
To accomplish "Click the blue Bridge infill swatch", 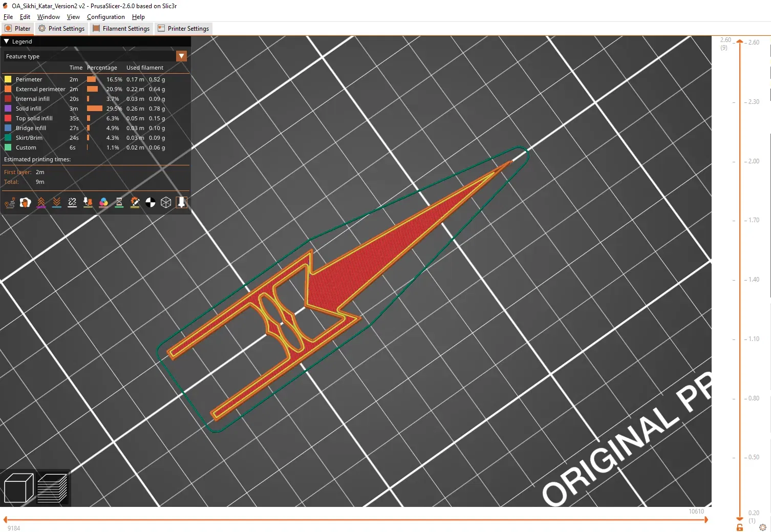I will (8, 128).
